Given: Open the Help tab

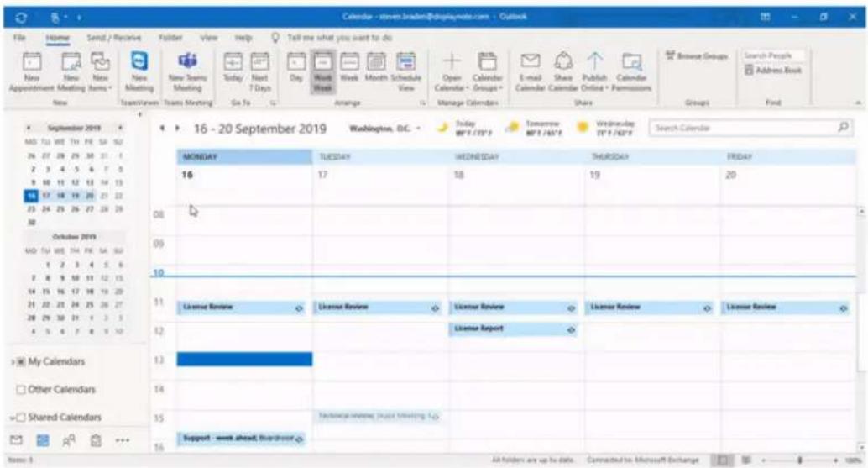Looking at the screenshot, I should pyautogui.click(x=243, y=38).
